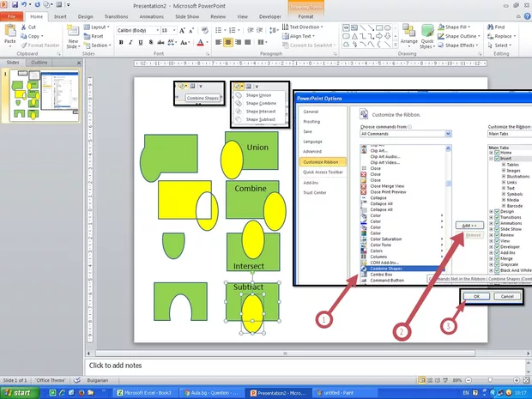Switch to the Insert ribbon tab
Viewport: 532px width, 399px height.
(60, 15)
